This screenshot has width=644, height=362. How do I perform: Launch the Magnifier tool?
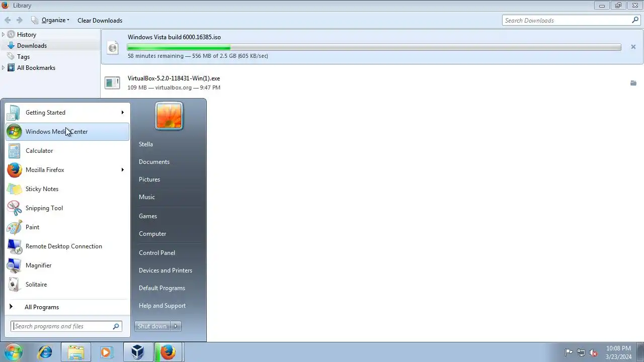click(x=67, y=265)
